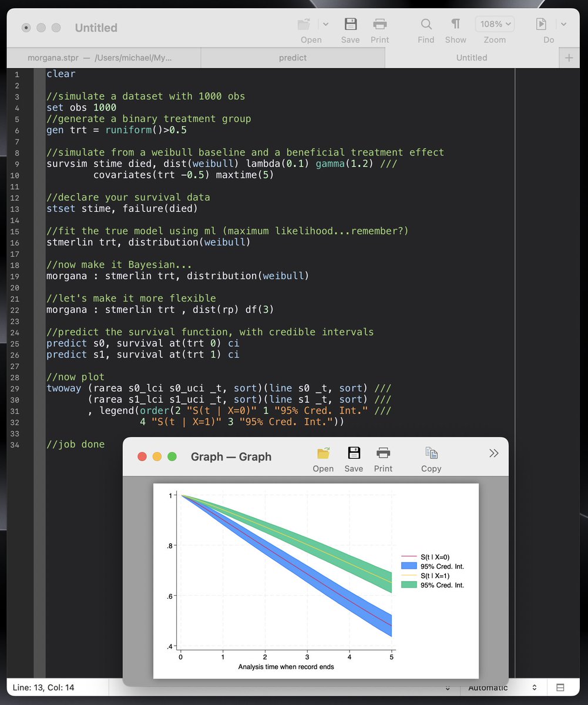Click the dist(rp) df(3) code line
Image resolution: width=588 pixels, height=705 pixels.
(x=160, y=310)
